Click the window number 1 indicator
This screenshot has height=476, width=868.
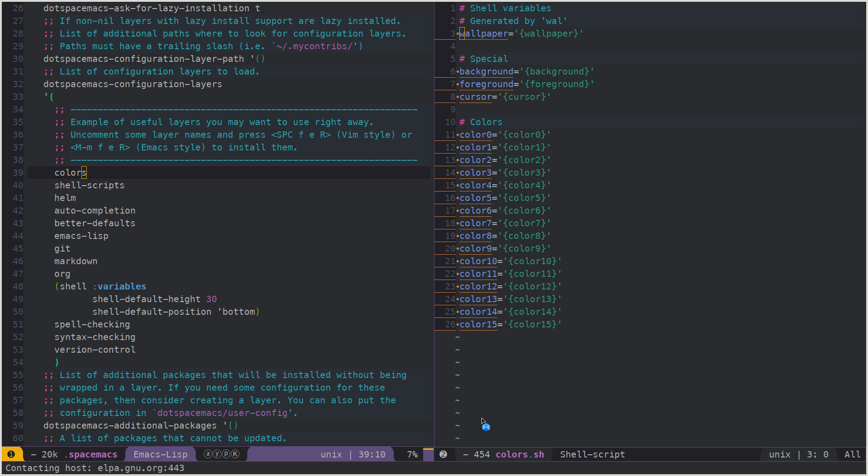point(11,454)
